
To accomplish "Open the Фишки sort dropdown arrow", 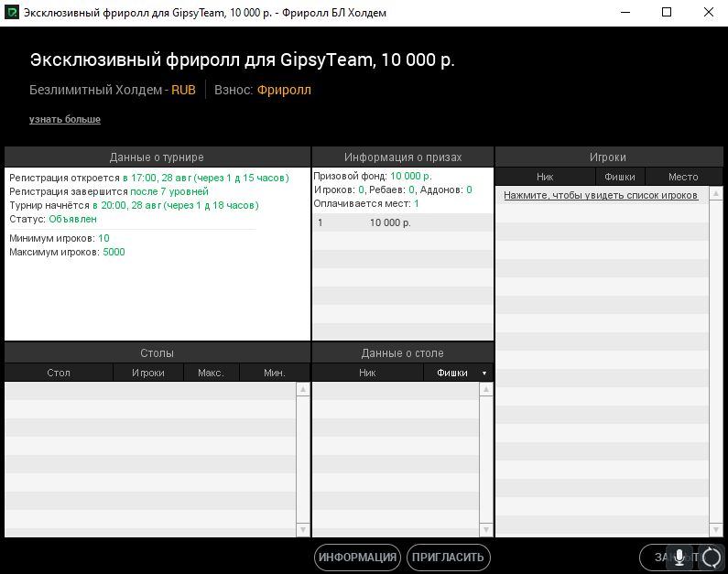I will coord(484,374).
